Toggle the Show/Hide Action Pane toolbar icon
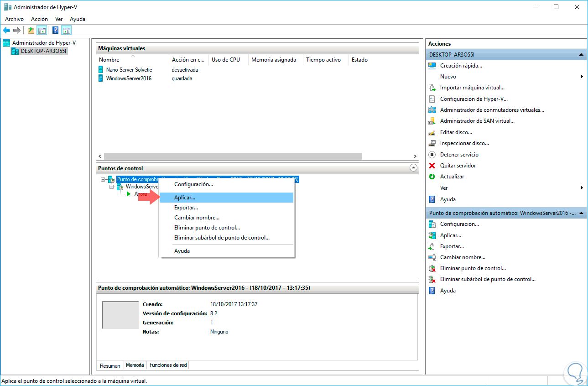Image resolution: width=588 pixels, height=386 pixels. [67, 31]
